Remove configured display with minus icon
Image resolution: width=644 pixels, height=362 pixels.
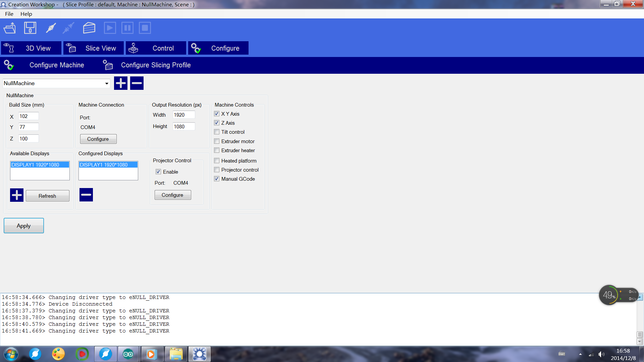click(x=86, y=195)
